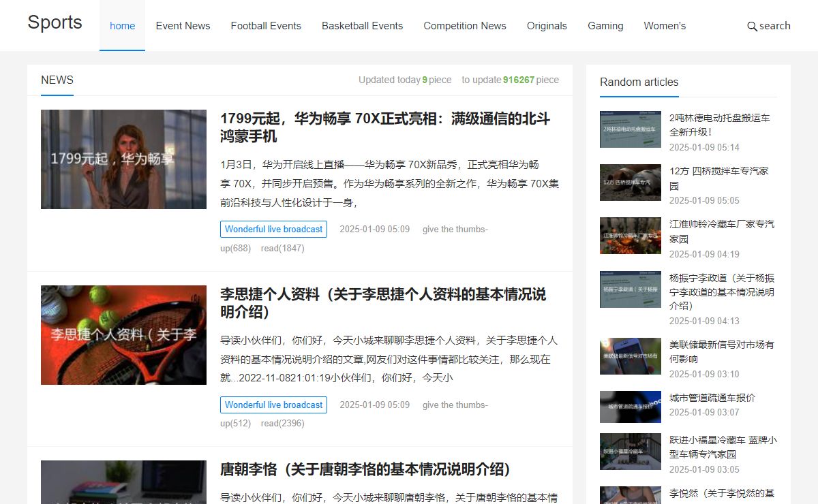
Task: Click Wonderful live broadcast tag on 华为 article
Action: click(273, 230)
